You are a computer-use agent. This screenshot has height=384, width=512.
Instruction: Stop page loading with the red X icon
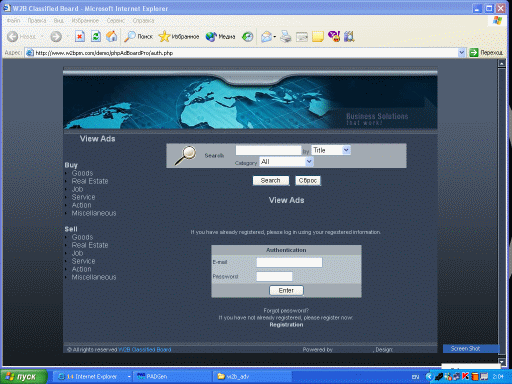click(x=80, y=36)
